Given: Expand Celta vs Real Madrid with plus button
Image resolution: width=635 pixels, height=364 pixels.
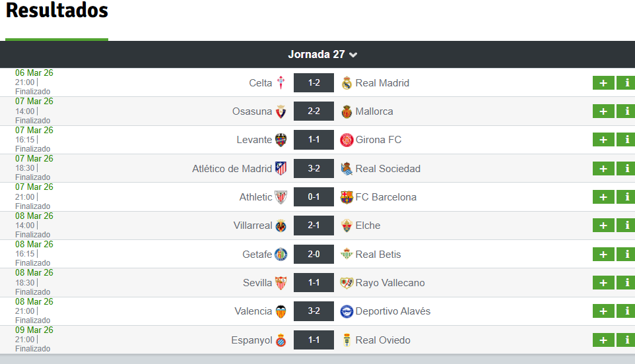Looking at the screenshot, I should point(603,83).
